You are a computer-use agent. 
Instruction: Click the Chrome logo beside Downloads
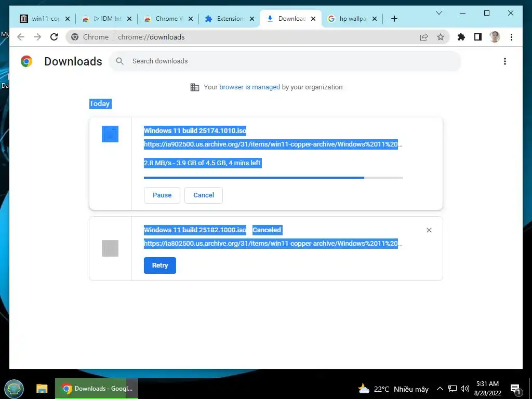tap(26, 61)
